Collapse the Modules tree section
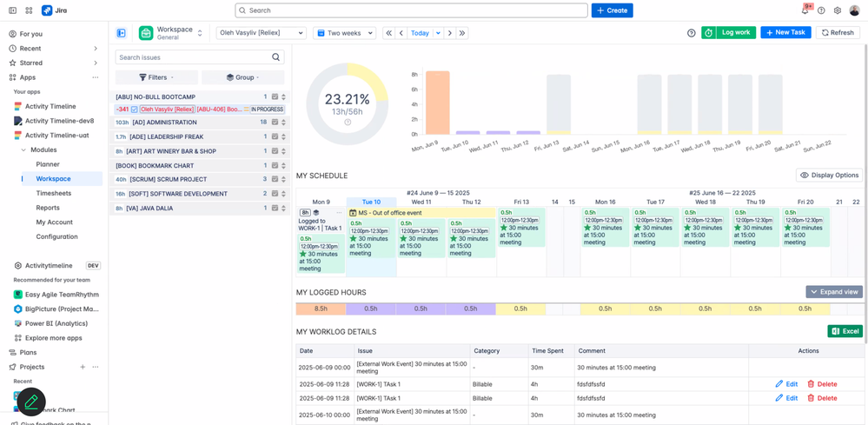 24,150
